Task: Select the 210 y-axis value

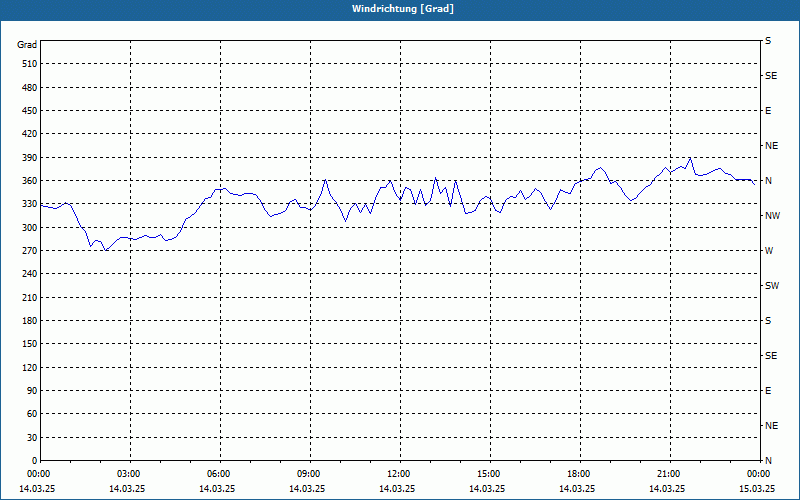Action: click(x=30, y=297)
